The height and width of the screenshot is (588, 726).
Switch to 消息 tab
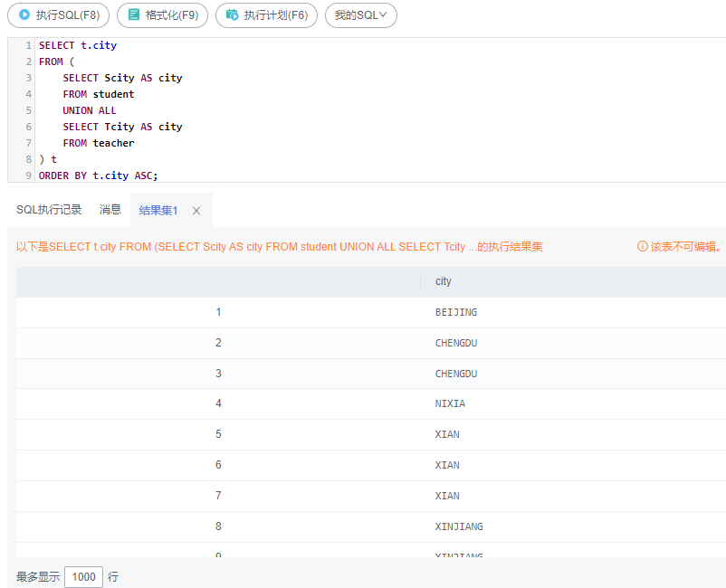pos(110,210)
